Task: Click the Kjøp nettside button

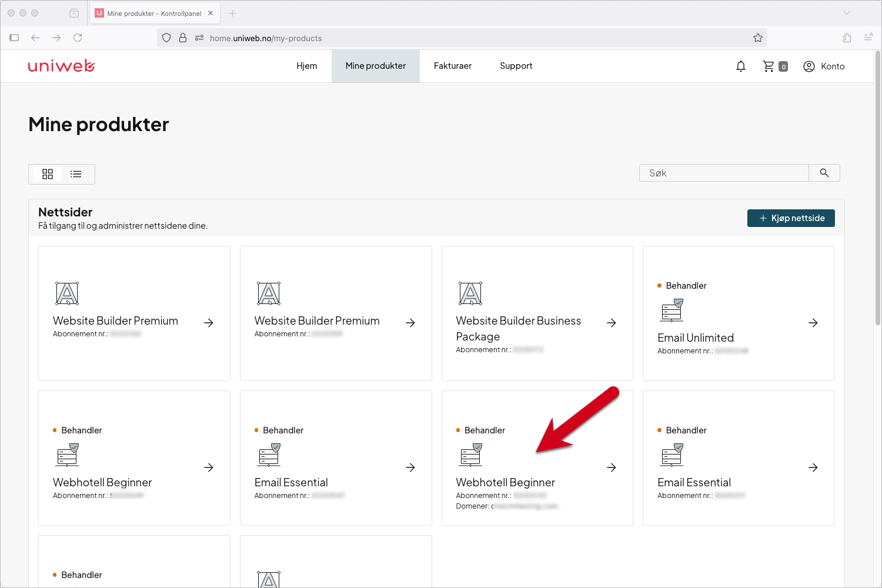Action: pyautogui.click(x=791, y=218)
